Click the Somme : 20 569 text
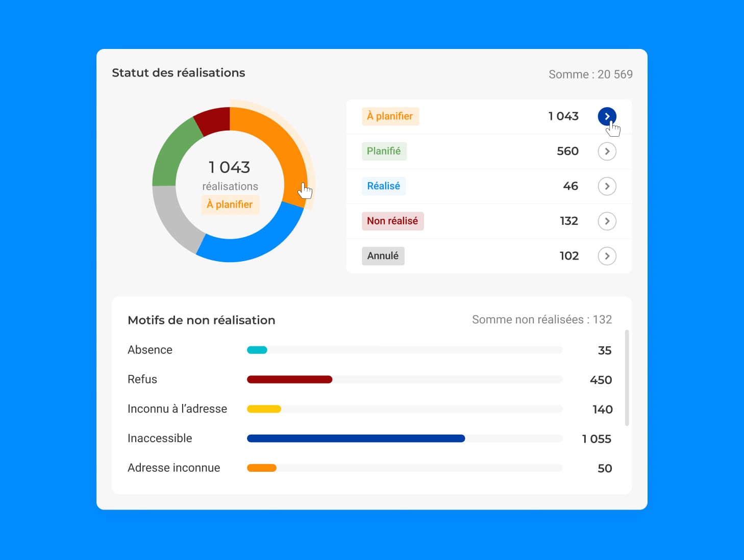Image resolution: width=744 pixels, height=560 pixels. point(590,74)
